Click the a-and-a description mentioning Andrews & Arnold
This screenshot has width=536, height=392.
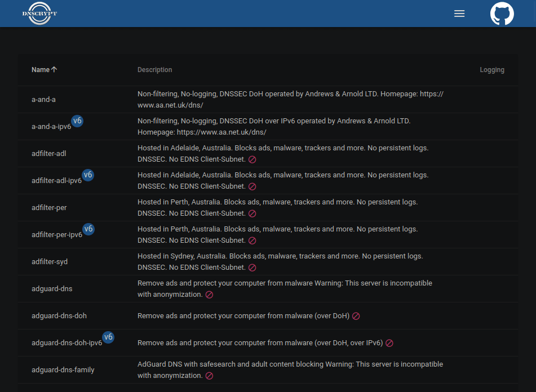pyautogui.click(x=291, y=99)
